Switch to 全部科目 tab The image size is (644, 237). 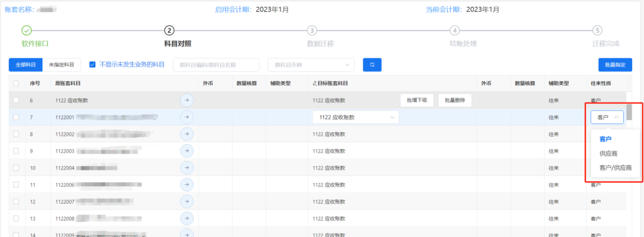(x=25, y=65)
